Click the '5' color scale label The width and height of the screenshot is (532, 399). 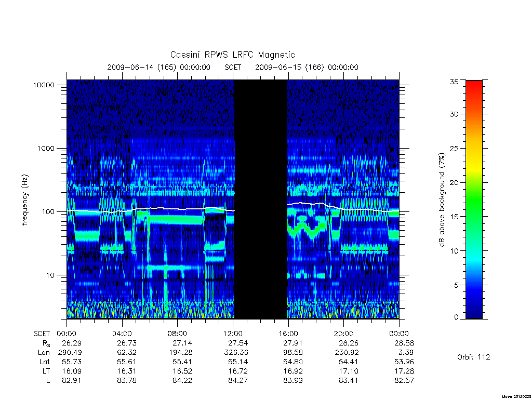(456, 285)
